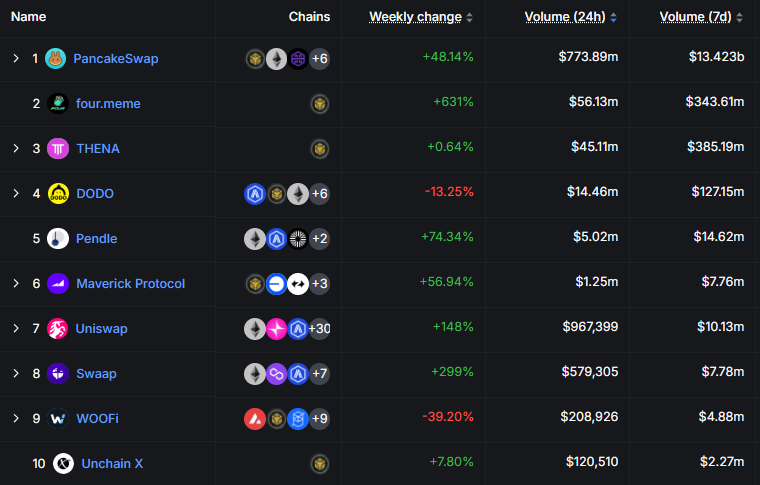The image size is (760, 485).
Task: Click the Unchain X logo icon
Action: (63, 464)
